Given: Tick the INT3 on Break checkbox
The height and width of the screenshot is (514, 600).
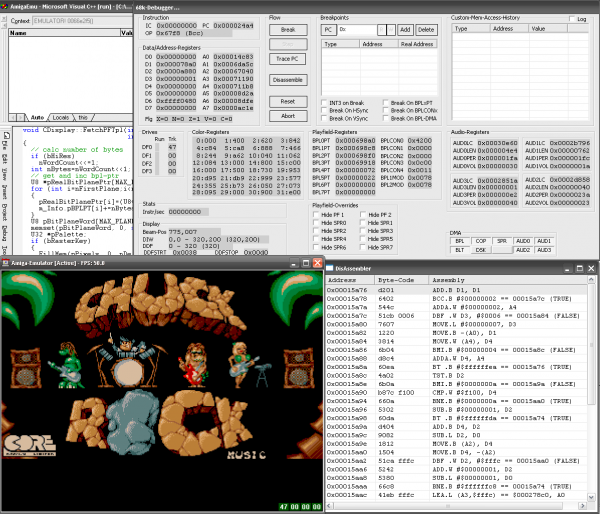Looking at the screenshot, I should point(324,103).
